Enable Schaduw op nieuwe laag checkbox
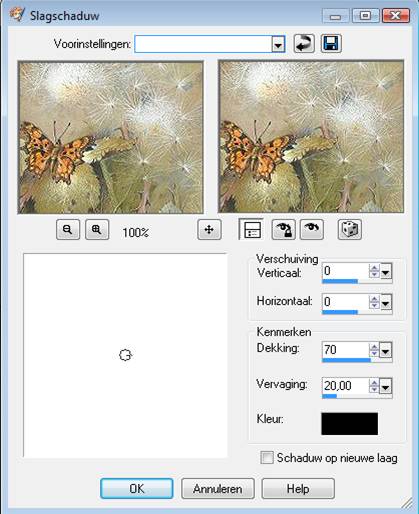This screenshot has height=514, width=419. [267, 458]
